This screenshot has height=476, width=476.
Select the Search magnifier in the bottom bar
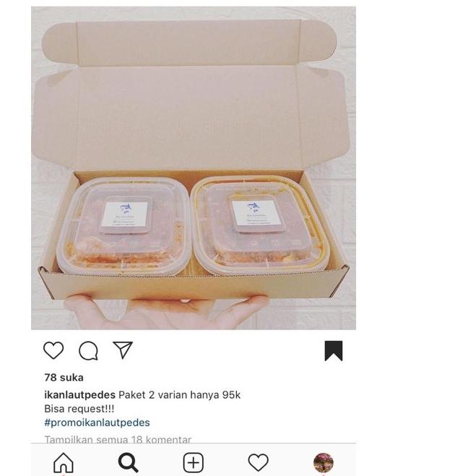click(128, 462)
